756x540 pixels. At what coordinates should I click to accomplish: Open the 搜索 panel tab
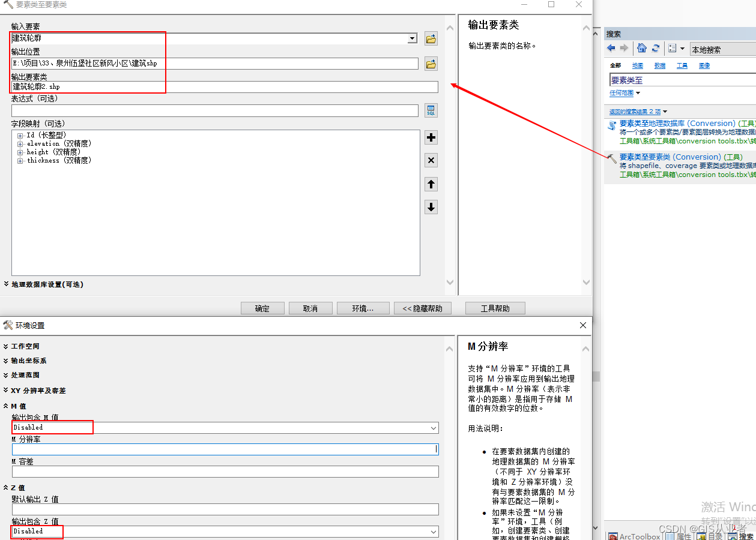[741, 536]
